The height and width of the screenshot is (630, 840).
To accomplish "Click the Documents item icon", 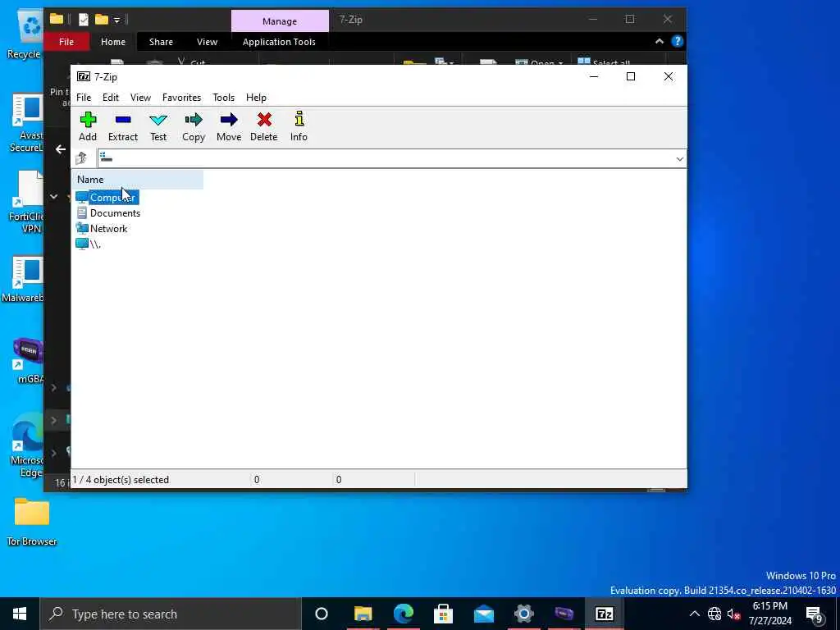I will 82,212.
